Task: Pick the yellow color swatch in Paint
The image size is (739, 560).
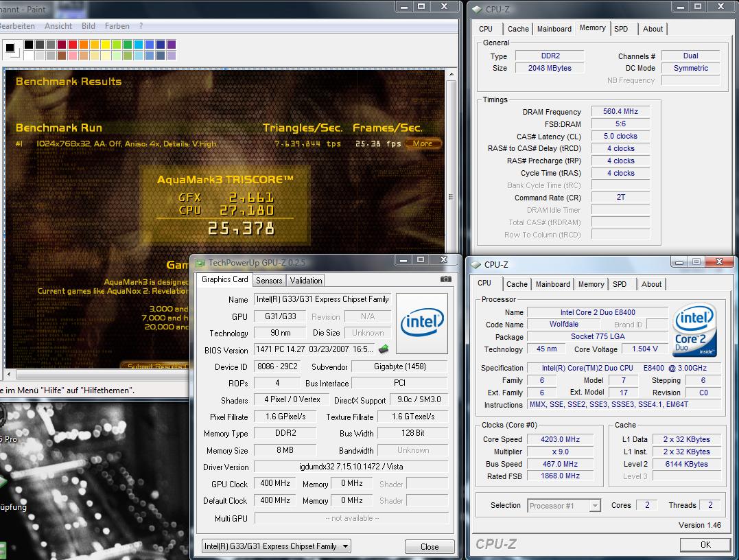Action: coord(106,45)
